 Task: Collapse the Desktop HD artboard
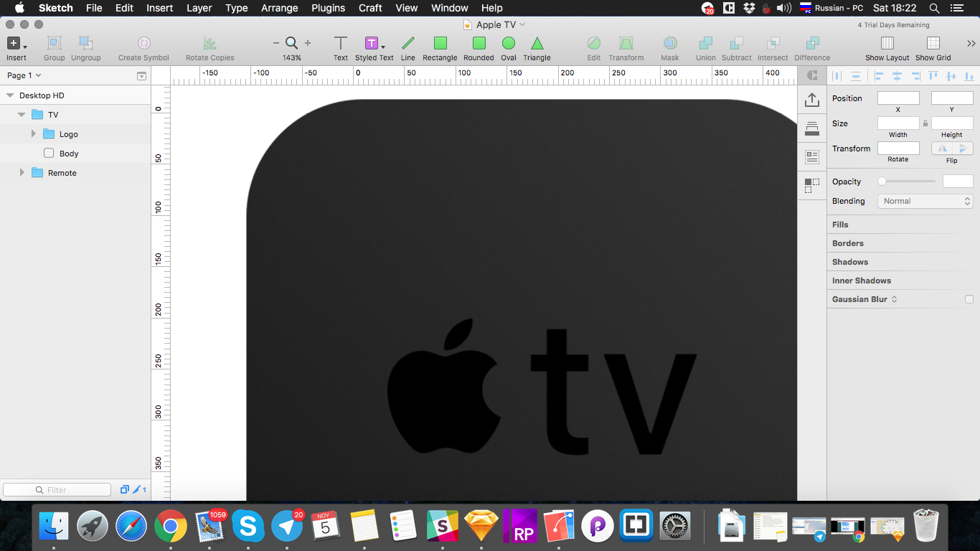click(10, 95)
